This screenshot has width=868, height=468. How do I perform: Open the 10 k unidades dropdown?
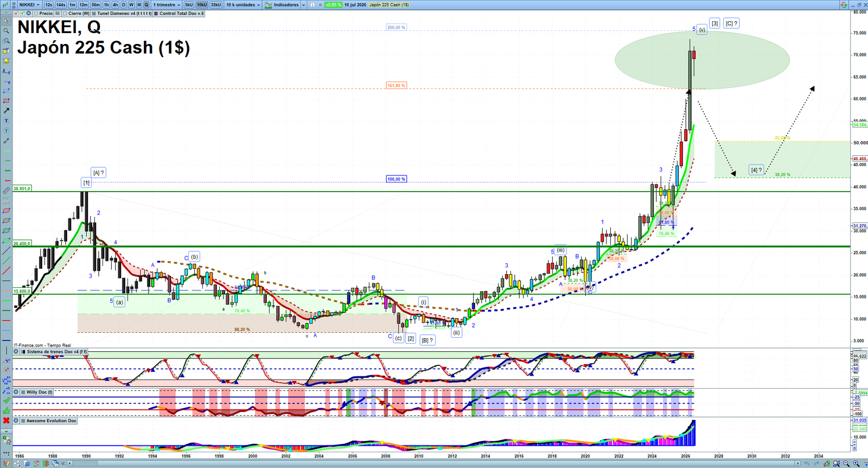pyautogui.click(x=243, y=5)
